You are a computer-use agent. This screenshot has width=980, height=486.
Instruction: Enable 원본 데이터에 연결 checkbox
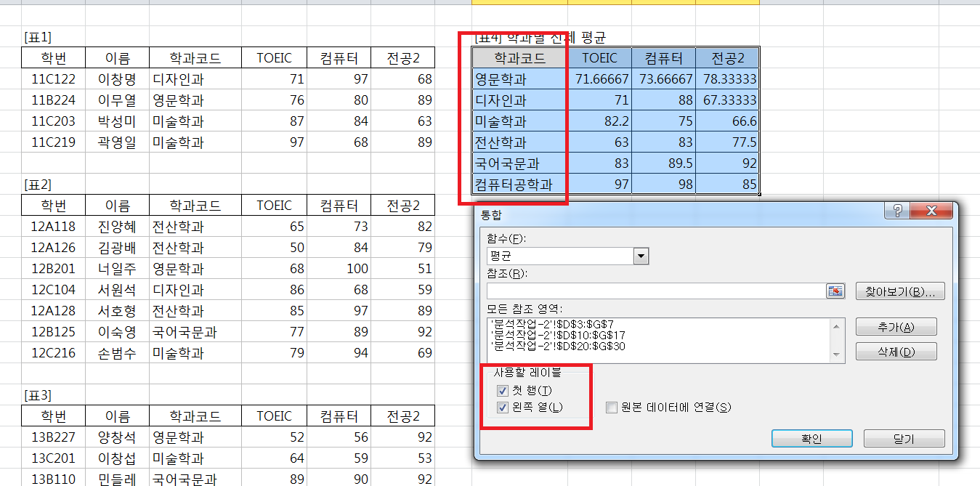(612, 408)
